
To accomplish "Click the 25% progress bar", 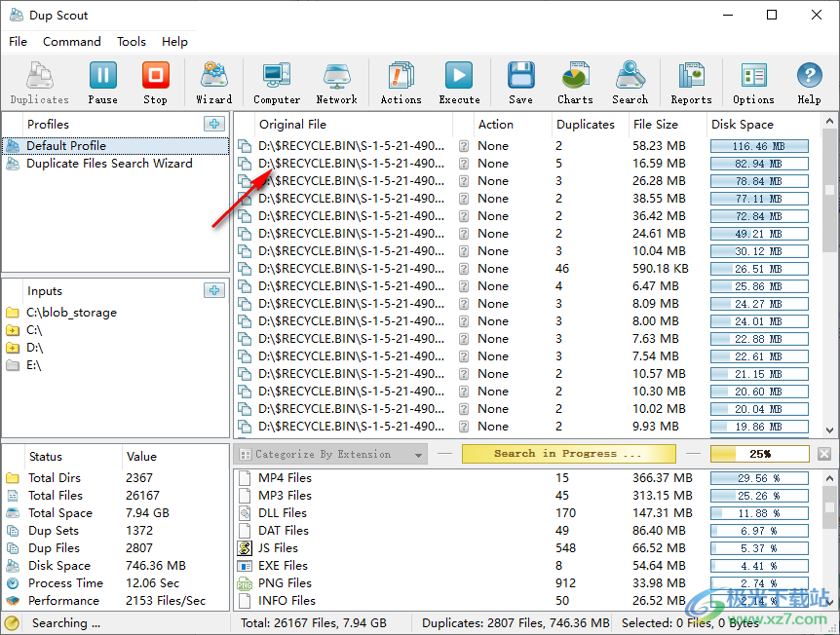I will (760, 454).
